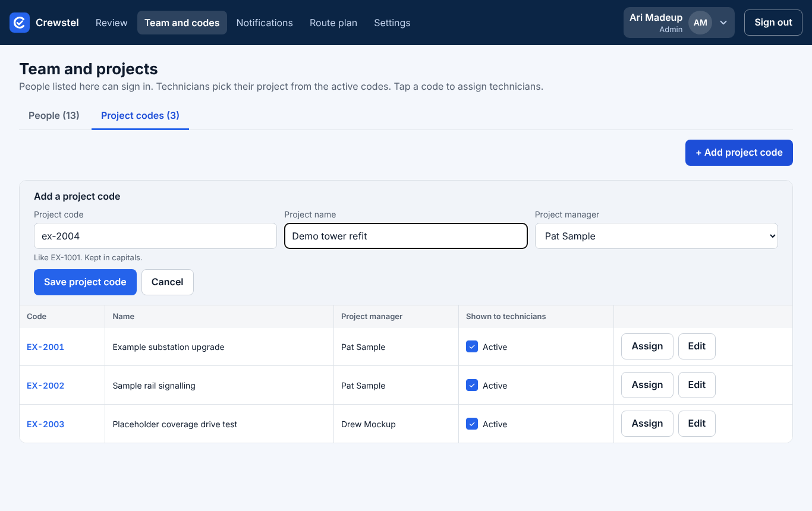Screen dimensions: 812x511
Task: Click 'Pat Sample' in the EX-2001 row
Action: pos(363,347)
